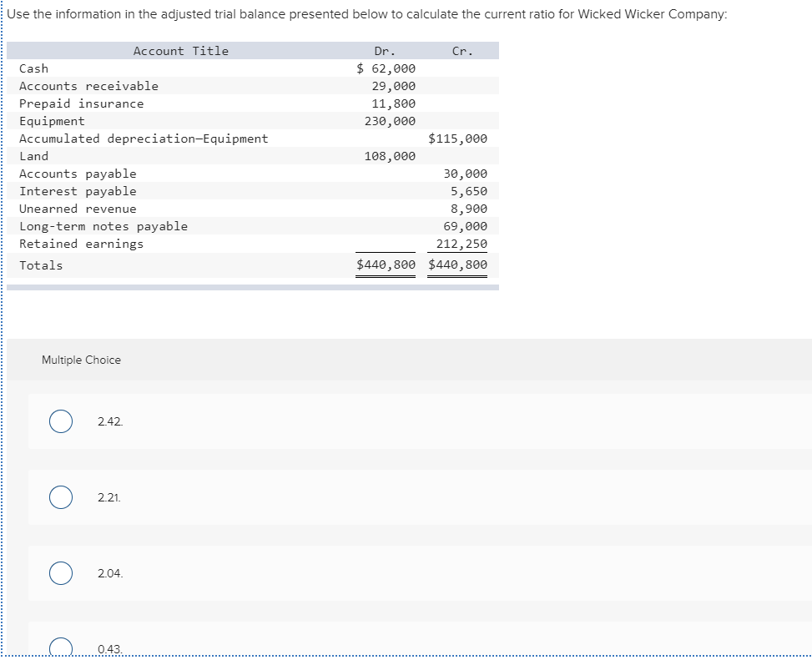Select the 2.04 answer option
The image size is (812, 665).
[x=59, y=573]
